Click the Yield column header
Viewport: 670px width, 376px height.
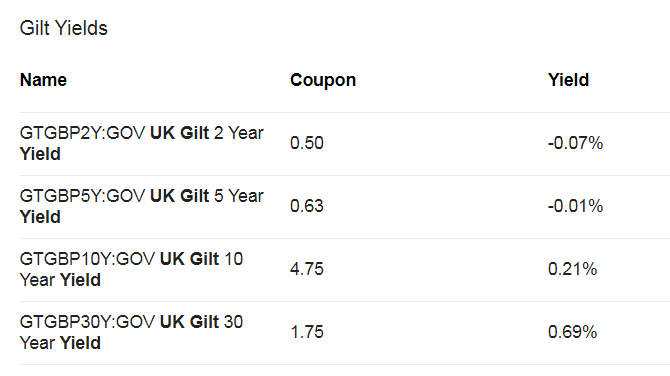tap(568, 80)
